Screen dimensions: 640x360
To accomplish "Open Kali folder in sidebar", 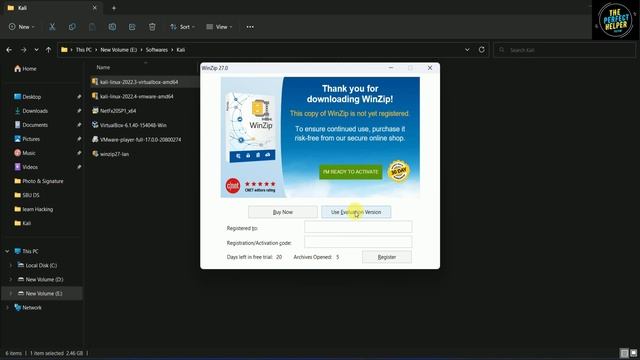I will (x=22, y=223).
